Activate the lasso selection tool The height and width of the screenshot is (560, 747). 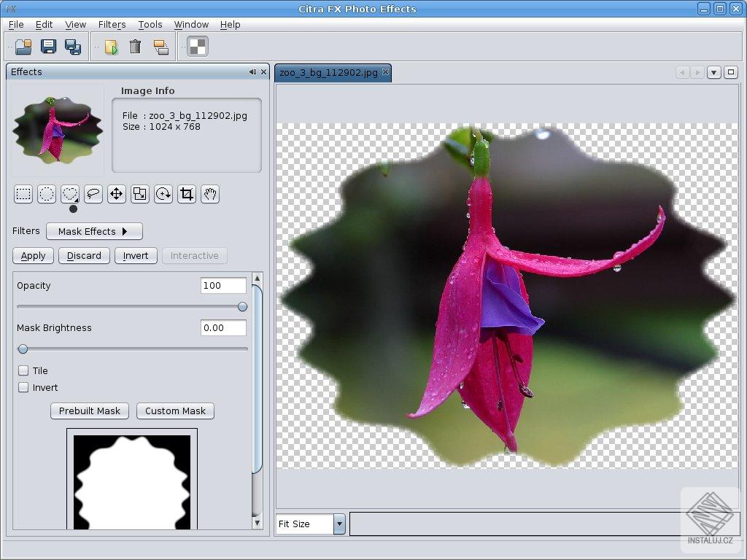pos(93,194)
